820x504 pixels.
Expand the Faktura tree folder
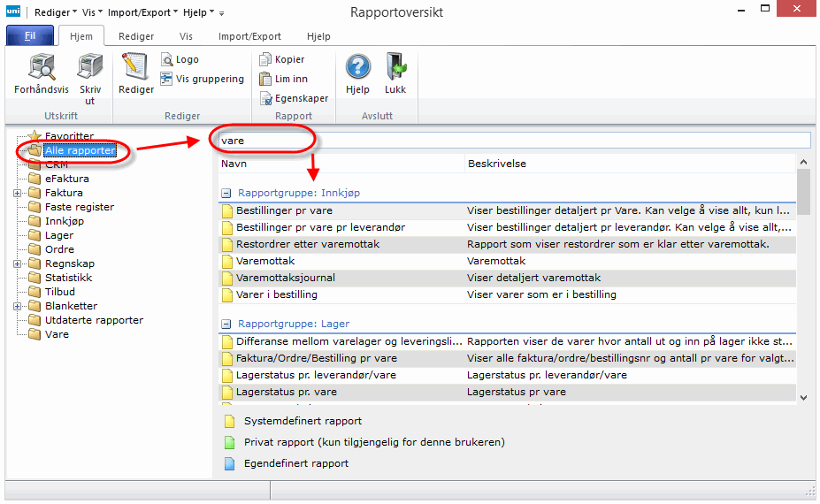pyautogui.click(x=18, y=193)
